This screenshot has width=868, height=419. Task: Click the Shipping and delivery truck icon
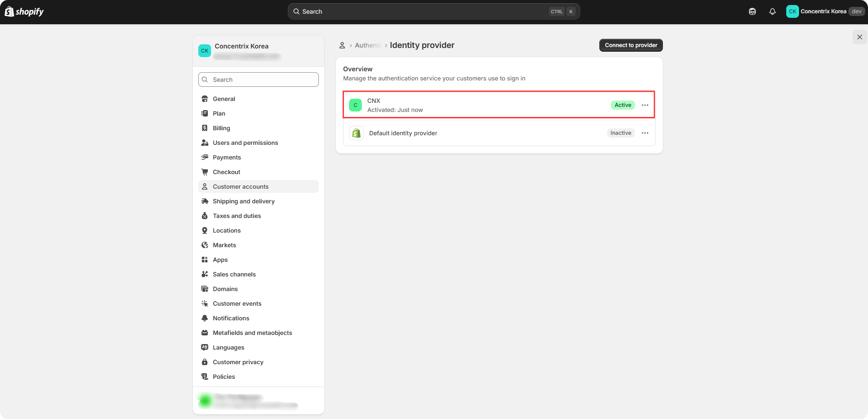click(205, 201)
